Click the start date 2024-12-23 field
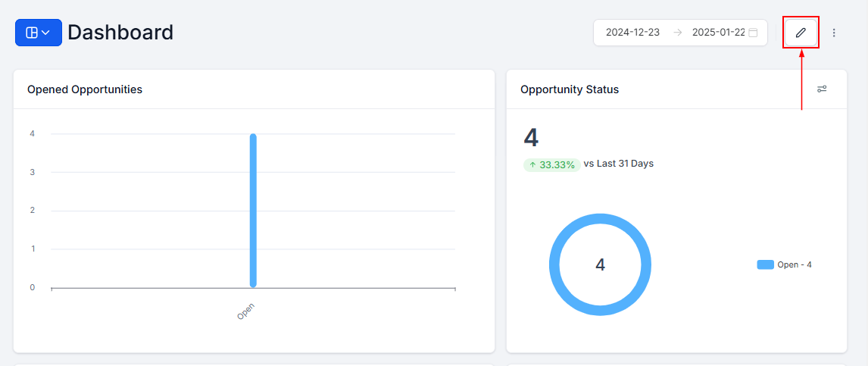 click(632, 32)
